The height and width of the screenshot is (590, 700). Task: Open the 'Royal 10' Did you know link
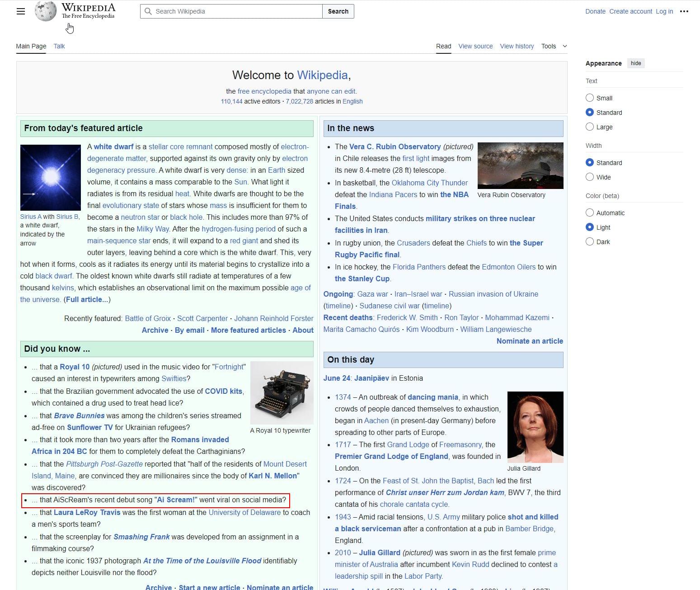(75, 367)
